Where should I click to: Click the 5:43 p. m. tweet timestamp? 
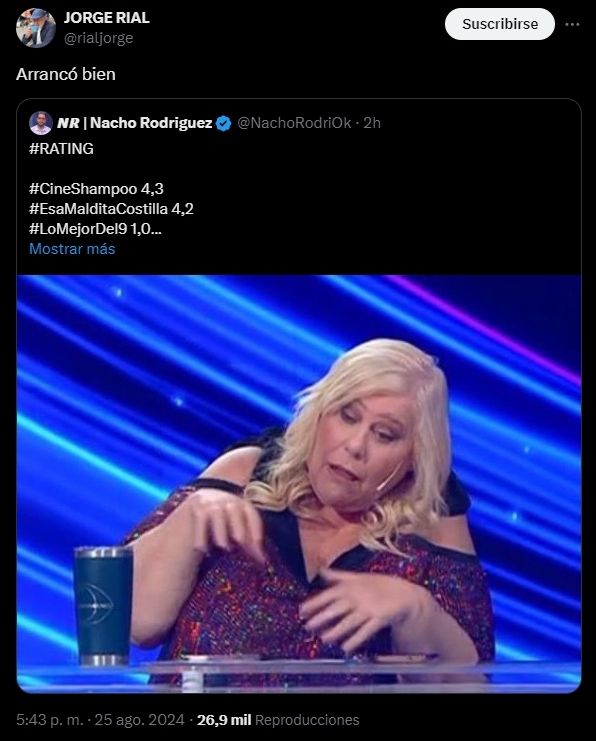point(52,720)
